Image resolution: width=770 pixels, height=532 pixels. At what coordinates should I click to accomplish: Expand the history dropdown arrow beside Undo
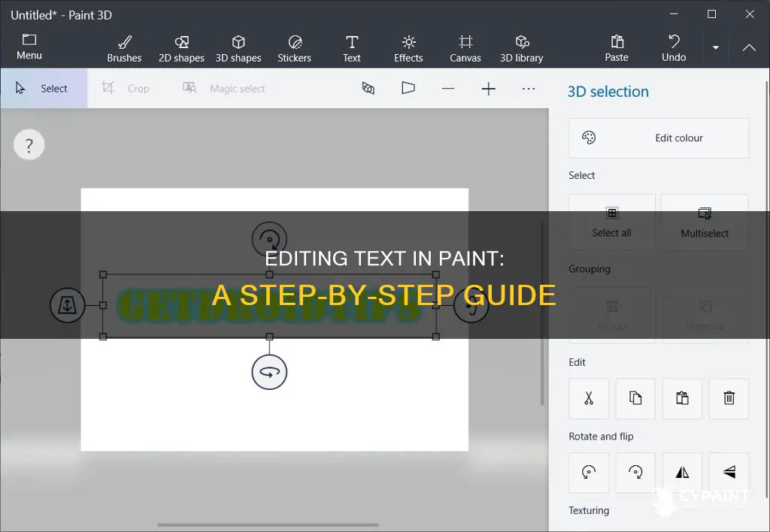point(716,47)
